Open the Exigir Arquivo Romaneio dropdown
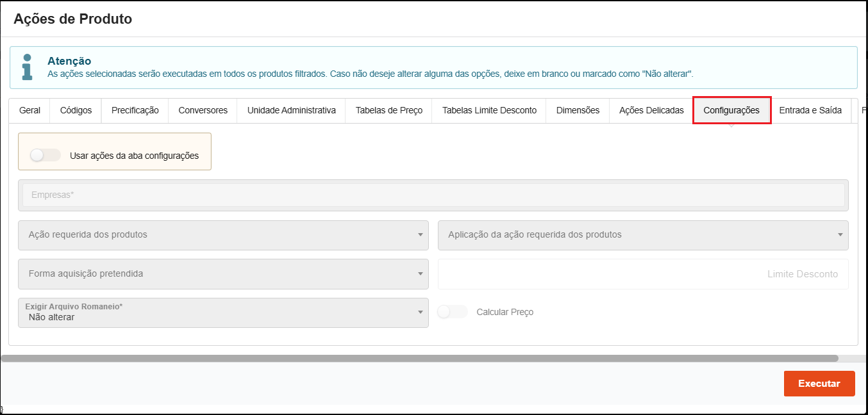Screen dimensions: 868x415 tap(223, 313)
